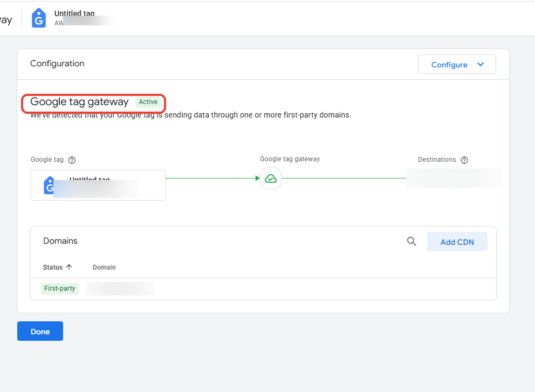Screen dimensions: 535x392
Task: Expand the Configure dropdown chevron
Action: [481, 65]
